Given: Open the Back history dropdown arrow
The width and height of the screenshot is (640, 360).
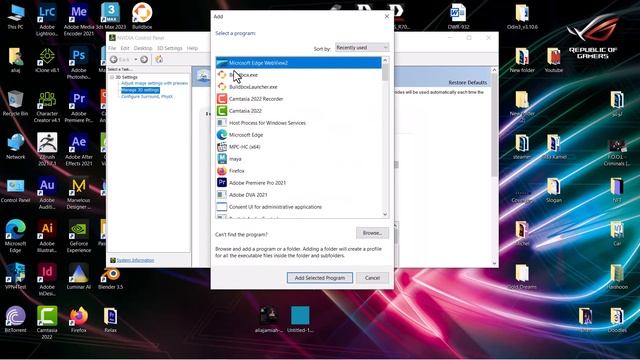Looking at the screenshot, I should tap(136, 60).
